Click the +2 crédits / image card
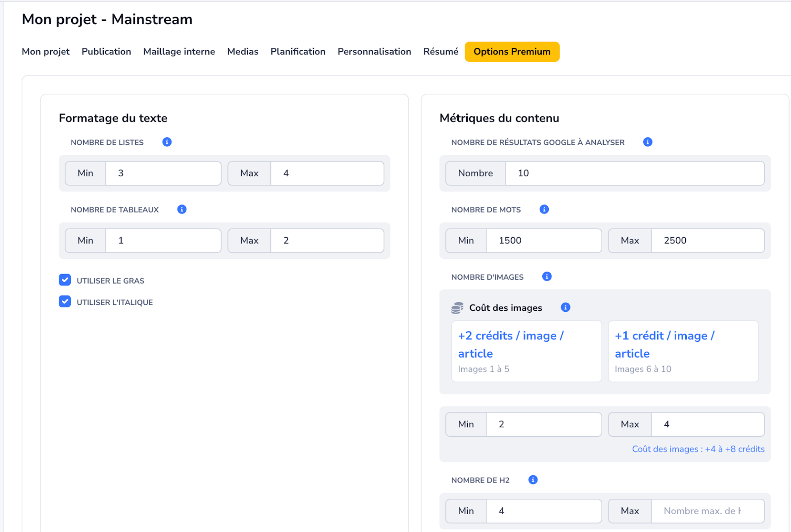The height and width of the screenshot is (532, 791). pos(527,351)
